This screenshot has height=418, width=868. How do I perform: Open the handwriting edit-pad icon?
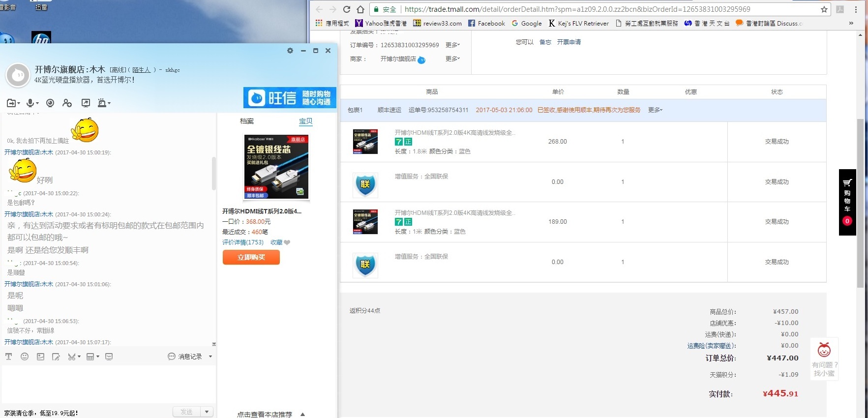click(56, 357)
